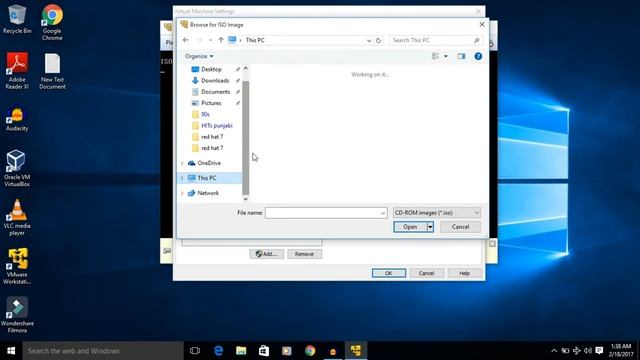
Task: Show hidden system tray icons
Action: point(554,351)
